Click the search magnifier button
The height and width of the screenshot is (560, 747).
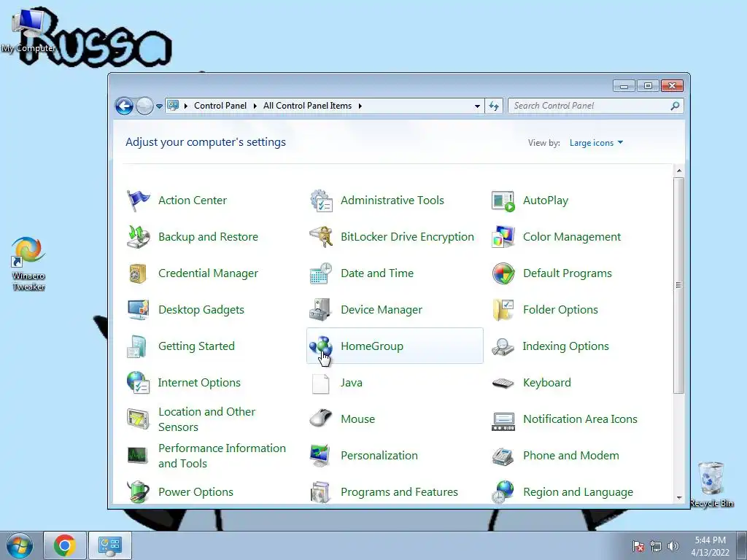675,106
